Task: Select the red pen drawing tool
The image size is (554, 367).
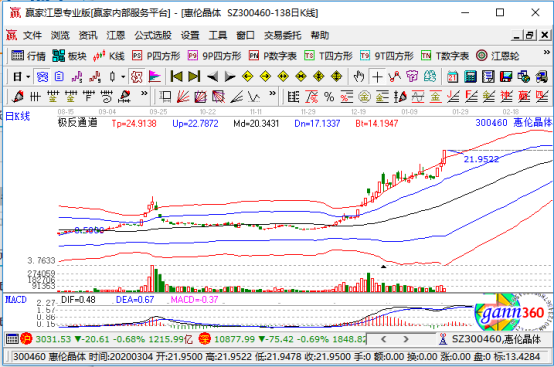Action: [17, 96]
